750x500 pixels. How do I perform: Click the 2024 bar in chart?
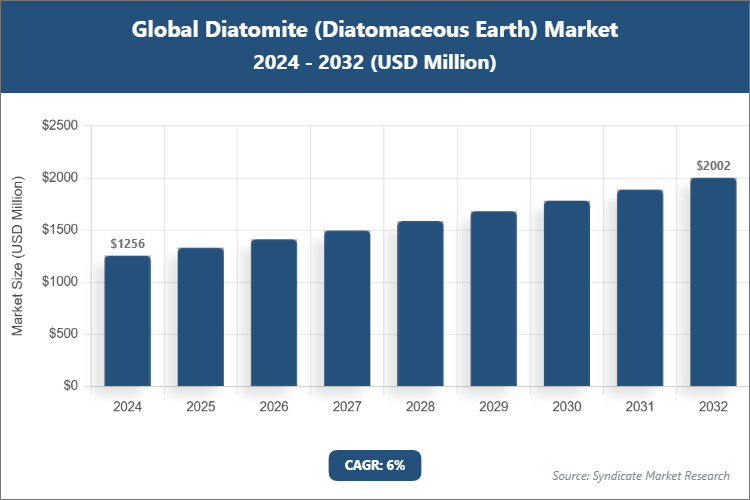point(128,321)
